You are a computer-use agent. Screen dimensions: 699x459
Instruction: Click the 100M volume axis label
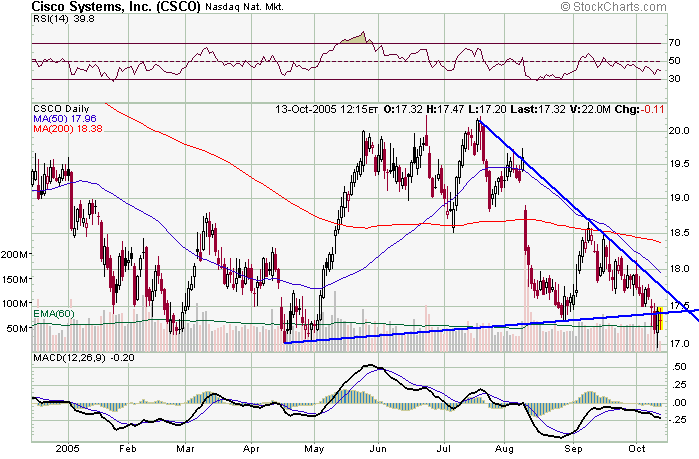tap(16, 303)
